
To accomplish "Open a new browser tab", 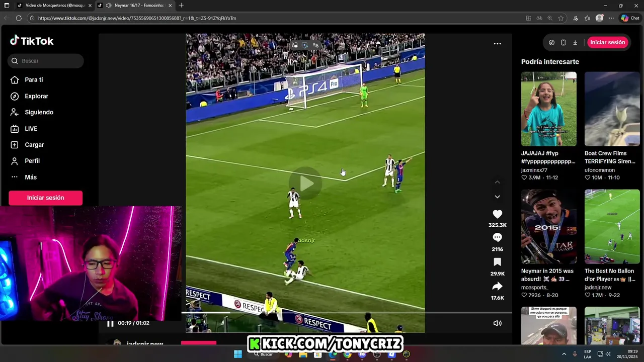I will coord(181,6).
